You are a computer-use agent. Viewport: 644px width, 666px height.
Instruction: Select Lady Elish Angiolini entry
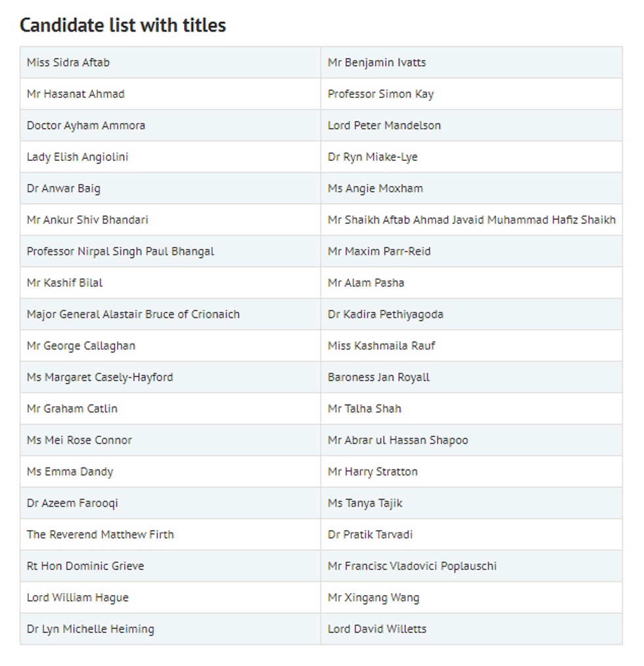click(x=78, y=157)
